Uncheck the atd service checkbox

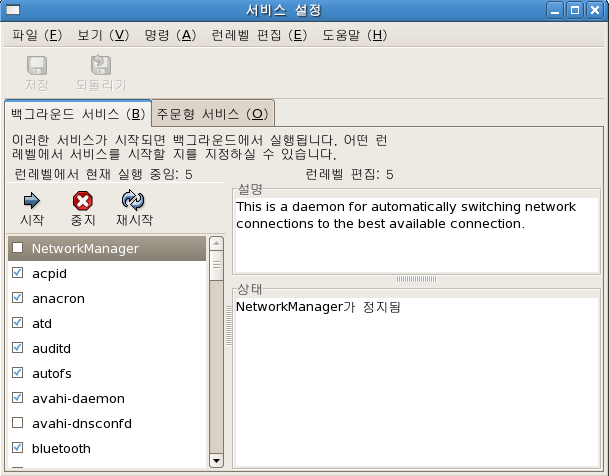[17, 323]
